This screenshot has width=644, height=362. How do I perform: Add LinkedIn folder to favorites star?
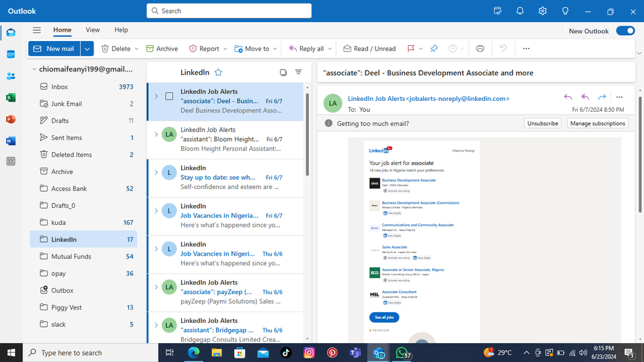pyautogui.click(x=219, y=72)
